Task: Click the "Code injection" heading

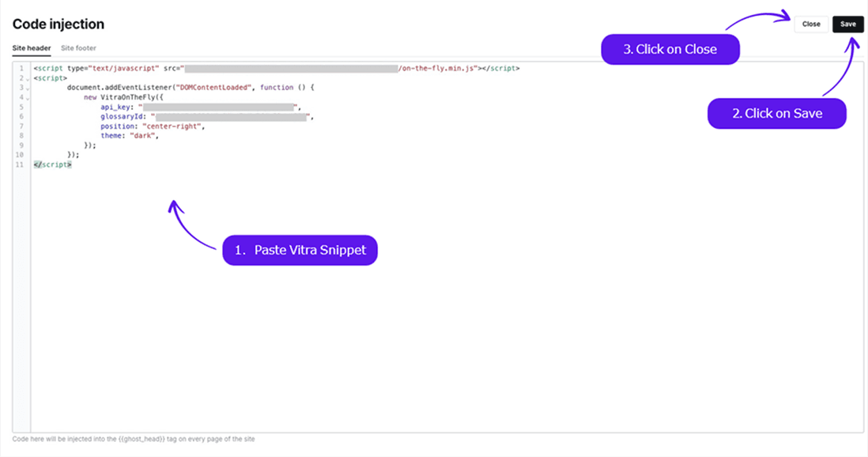Action: tap(58, 25)
